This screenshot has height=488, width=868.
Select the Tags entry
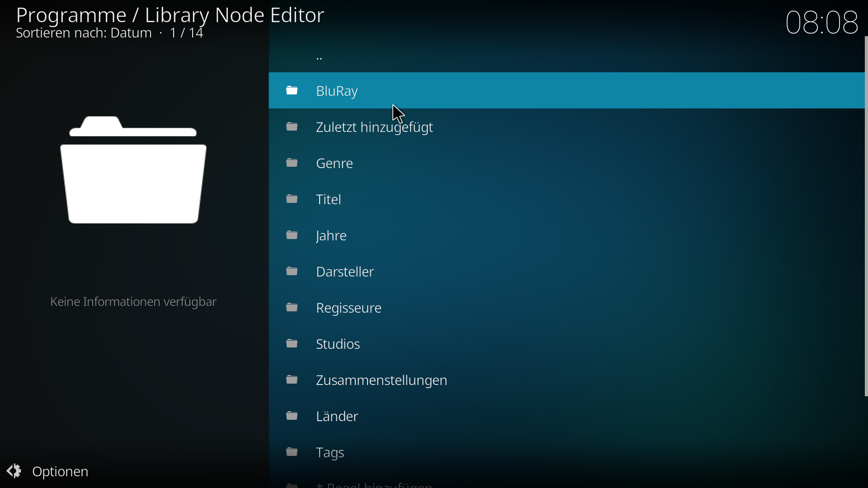pos(567,452)
